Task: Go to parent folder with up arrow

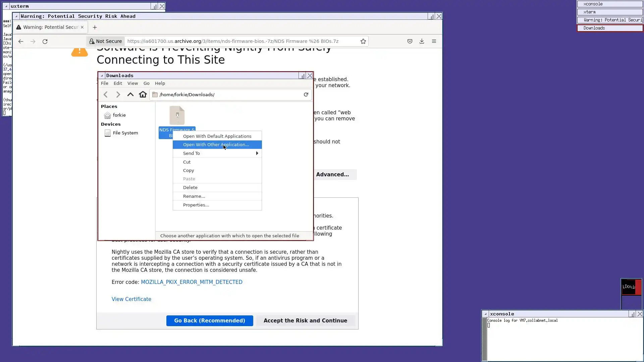Action: point(130,95)
